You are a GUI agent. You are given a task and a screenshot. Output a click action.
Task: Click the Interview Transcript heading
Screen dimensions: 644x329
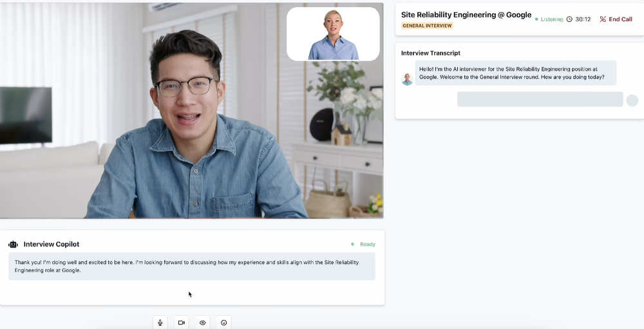coord(430,53)
